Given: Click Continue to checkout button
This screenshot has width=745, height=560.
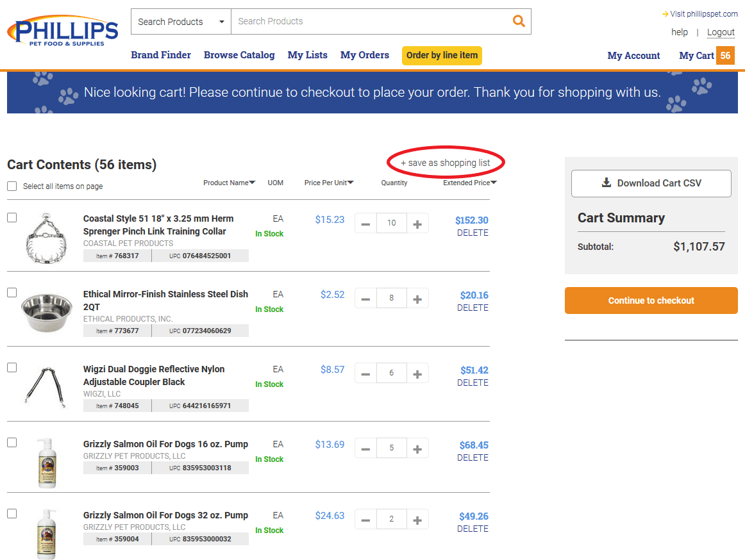Looking at the screenshot, I should click(x=651, y=301).
